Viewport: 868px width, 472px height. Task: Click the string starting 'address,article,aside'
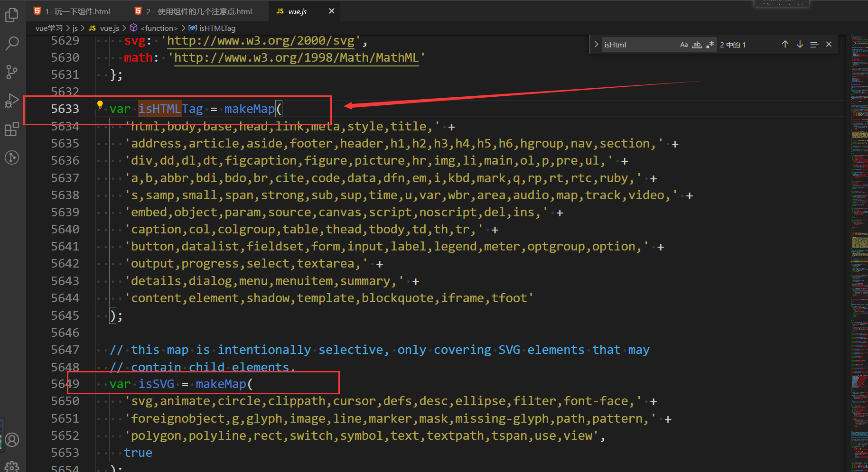(x=394, y=143)
